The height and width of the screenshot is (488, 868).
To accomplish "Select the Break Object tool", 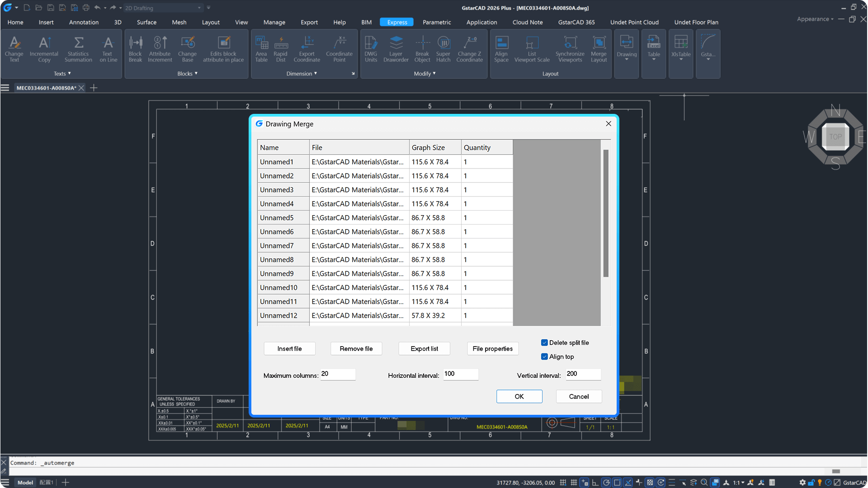I will (422, 48).
